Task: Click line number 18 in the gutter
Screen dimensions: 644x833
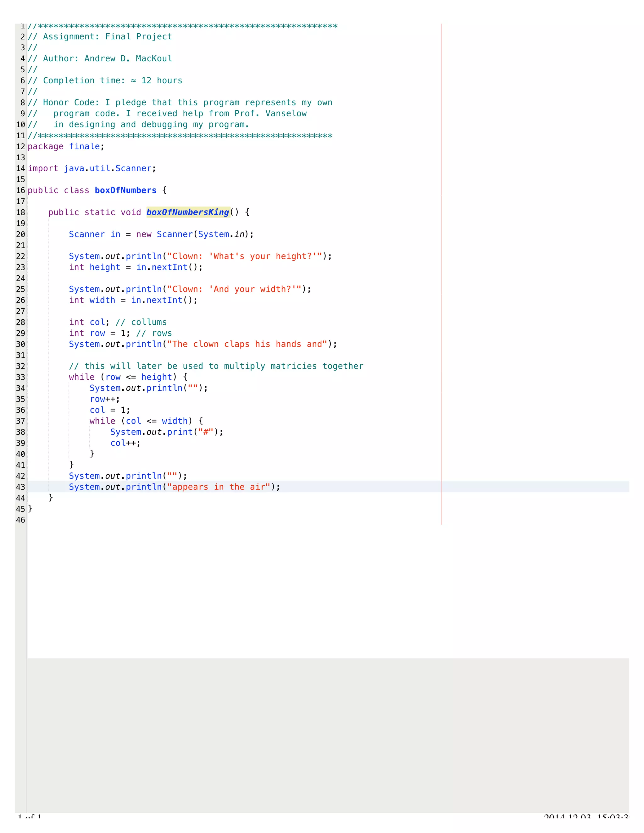Action: (21, 212)
